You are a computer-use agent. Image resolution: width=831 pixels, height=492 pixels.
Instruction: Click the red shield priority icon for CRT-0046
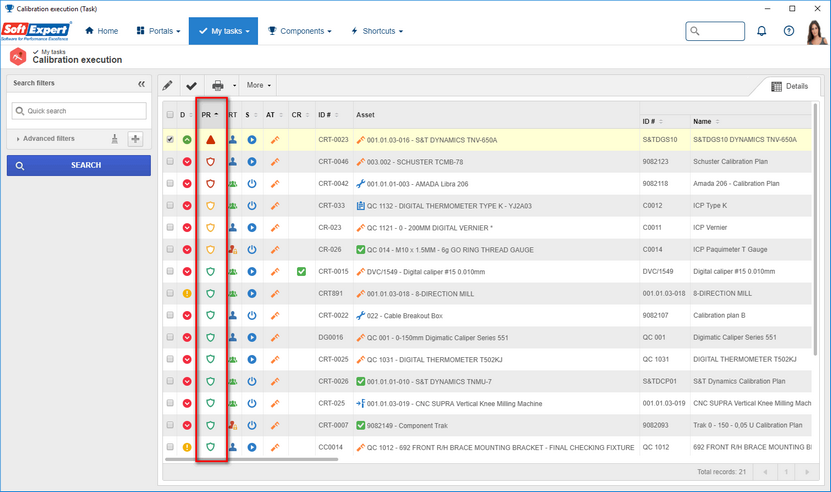point(210,162)
